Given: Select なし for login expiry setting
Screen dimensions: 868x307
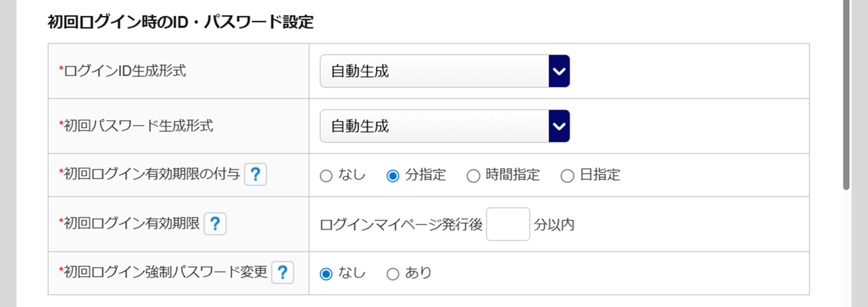Looking at the screenshot, I should (x=326, y=176).
